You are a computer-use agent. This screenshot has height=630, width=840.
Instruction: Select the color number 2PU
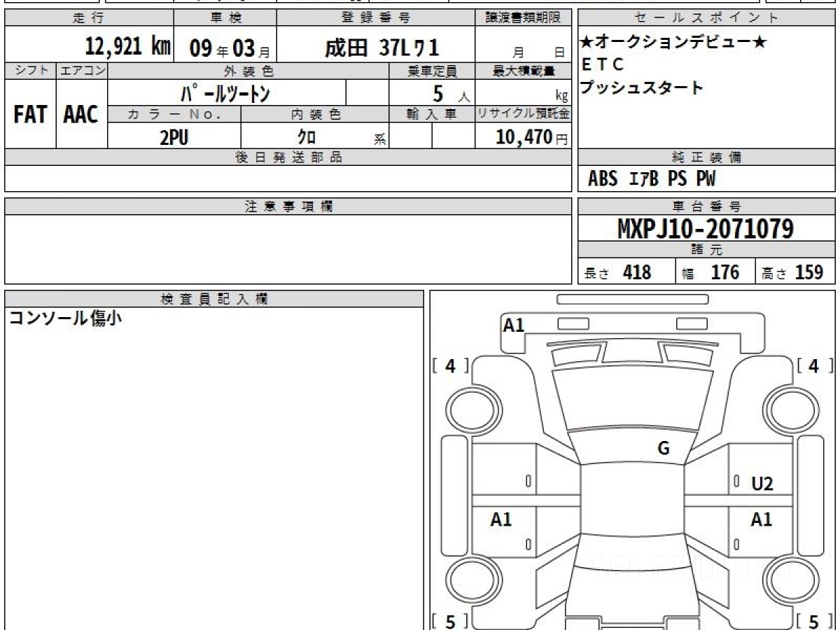point(174,138)
